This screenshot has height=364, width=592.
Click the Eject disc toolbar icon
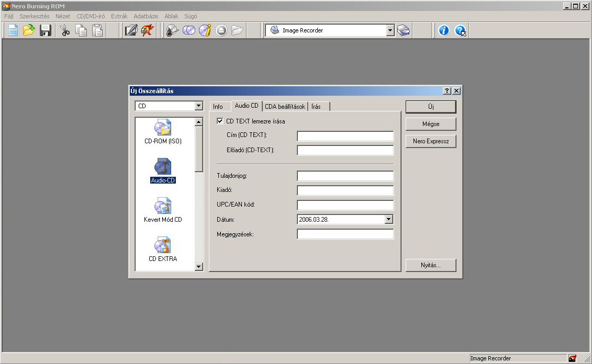click(221, 30)
